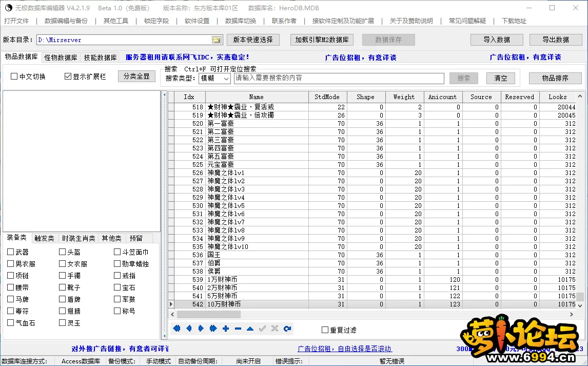The width and height of the screenshot is (588, 366).
Task: Select the 项链 checkbox
Action: [x=10, y=276]
